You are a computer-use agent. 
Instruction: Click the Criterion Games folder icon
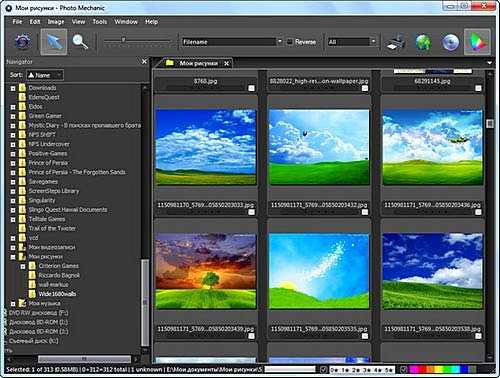pyautogui.click(x=32, y=266)
